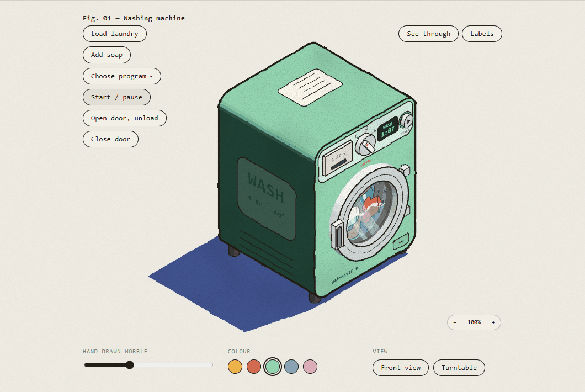Zoom out with the minus button
Viewport: 585px width, 392px height.
454,322
